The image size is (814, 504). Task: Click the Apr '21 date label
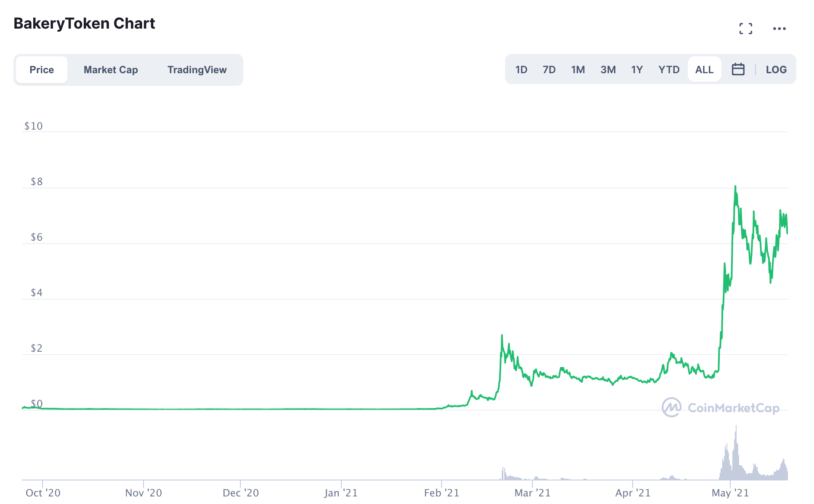click(633, 493)
